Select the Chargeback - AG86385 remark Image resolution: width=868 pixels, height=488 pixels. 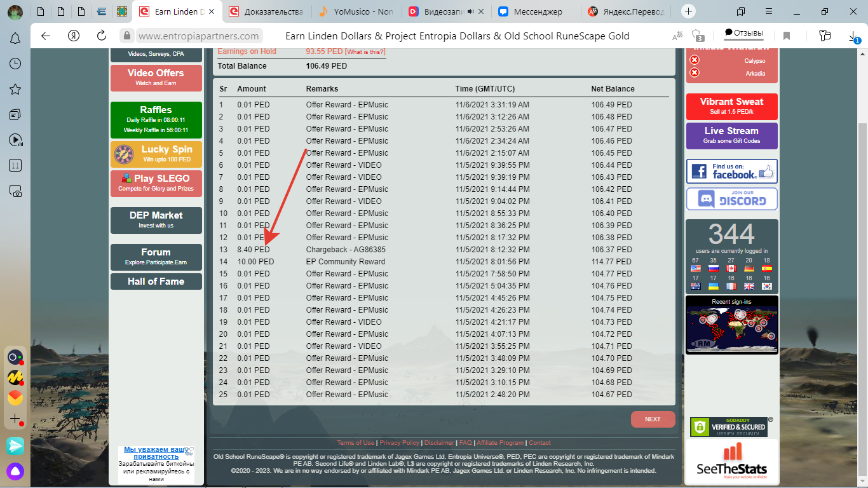[346, 250]
